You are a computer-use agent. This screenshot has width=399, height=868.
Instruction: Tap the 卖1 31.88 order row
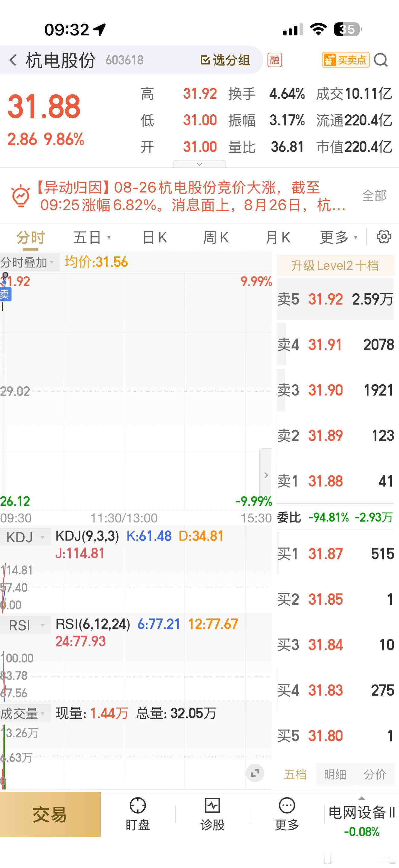335,481
